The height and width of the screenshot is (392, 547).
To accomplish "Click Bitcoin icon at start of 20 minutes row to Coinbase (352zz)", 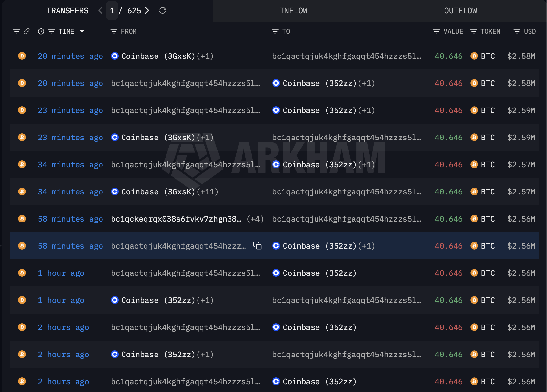I will [x=22, y=83].
